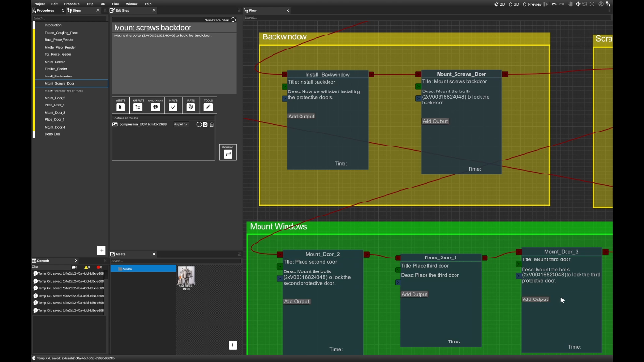Click refresh circle icon on the attached asset row
This screenshot has height=362, width=644.
click(x=199, y=124)
